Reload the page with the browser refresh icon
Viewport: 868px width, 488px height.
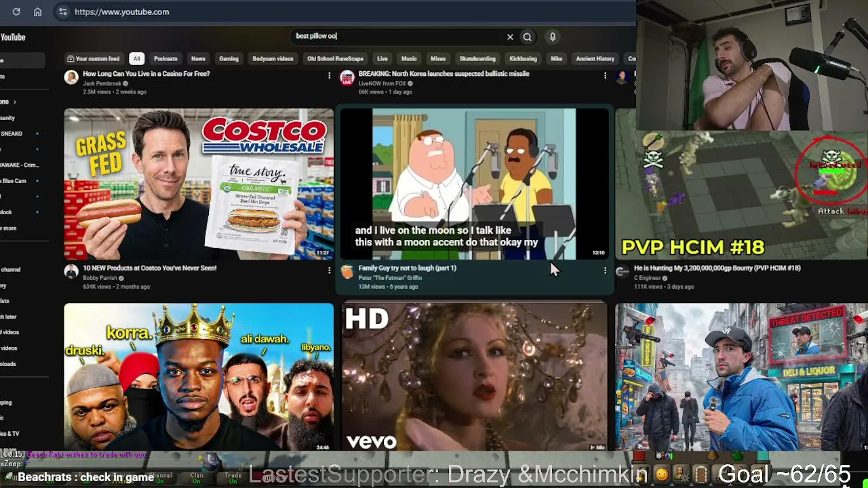coord(16,12)
